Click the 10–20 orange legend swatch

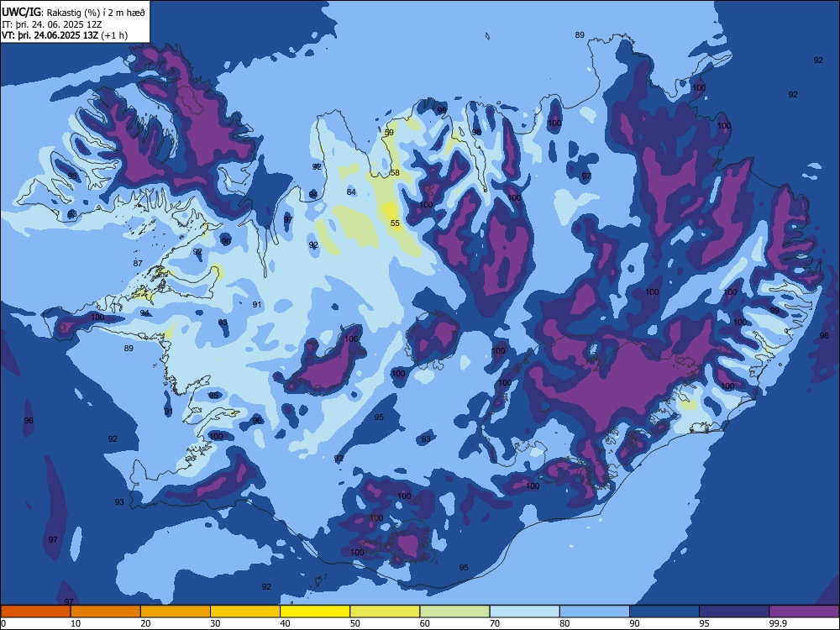click(x=106, y=612)
